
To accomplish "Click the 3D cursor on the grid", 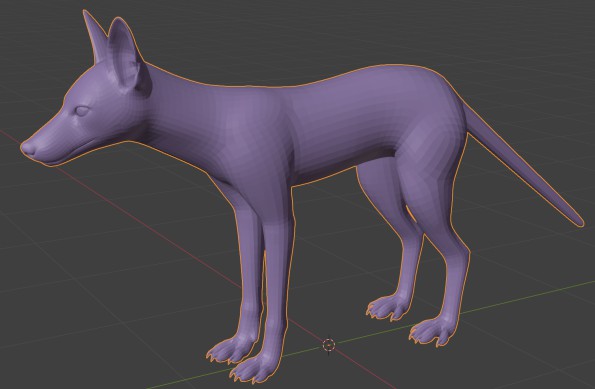I will (x=329, y=345).
